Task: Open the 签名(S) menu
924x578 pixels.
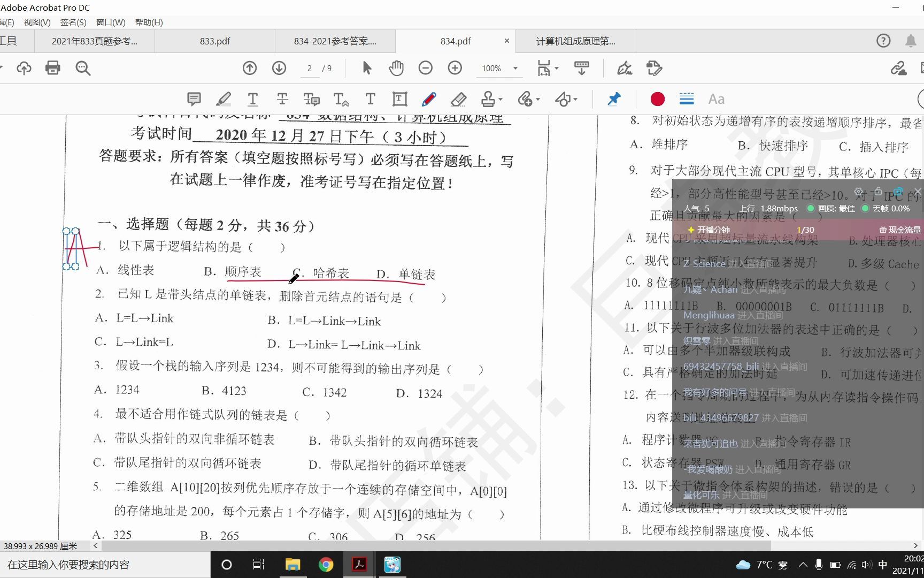Action: pos(73,22)
